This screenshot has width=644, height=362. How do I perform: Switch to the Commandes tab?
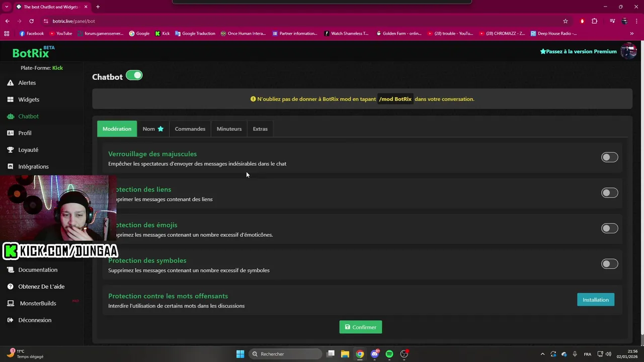tap(190, 129)
